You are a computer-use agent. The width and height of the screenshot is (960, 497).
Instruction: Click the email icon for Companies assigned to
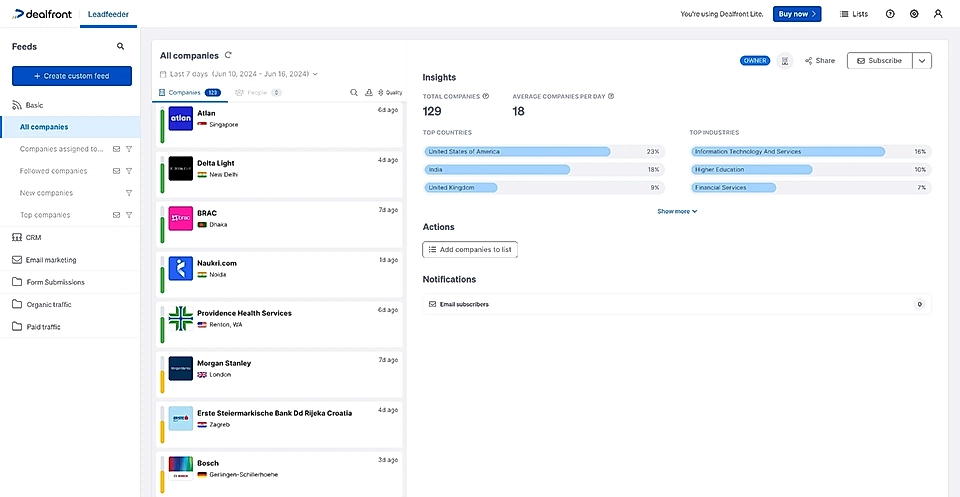116,149
